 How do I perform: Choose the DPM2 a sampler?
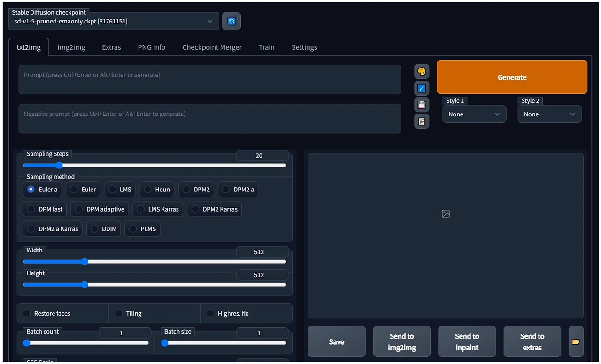[x=238, y=190]
